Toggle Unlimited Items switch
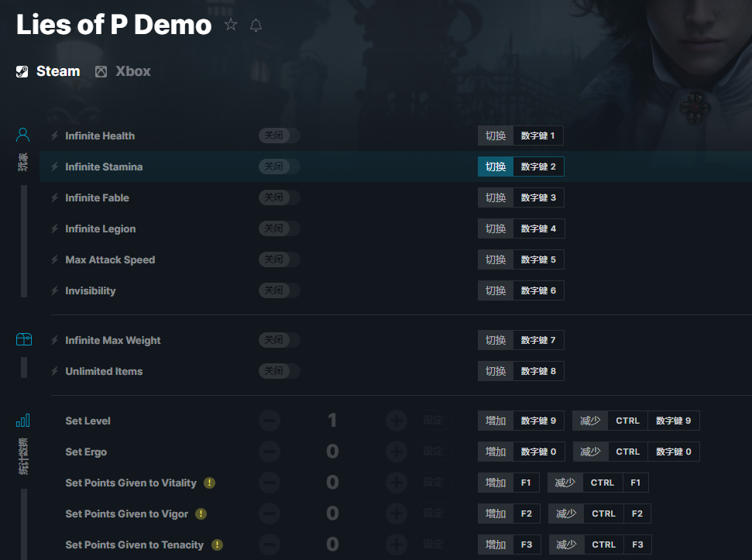 pos(280,371)
